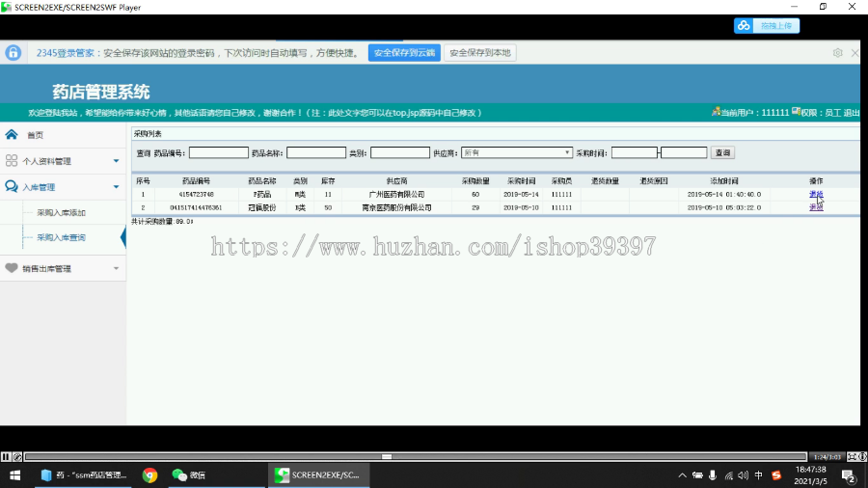Select the 采购入库添加 menu item
This screenshot has height=488, width=868.
[x=61, y=212]
